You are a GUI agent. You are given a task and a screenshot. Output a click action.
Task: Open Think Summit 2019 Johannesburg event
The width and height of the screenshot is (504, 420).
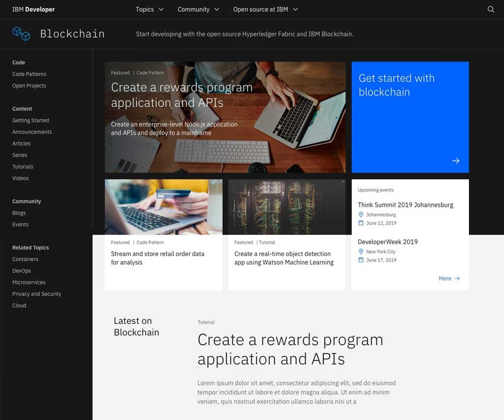coord(406,205)
